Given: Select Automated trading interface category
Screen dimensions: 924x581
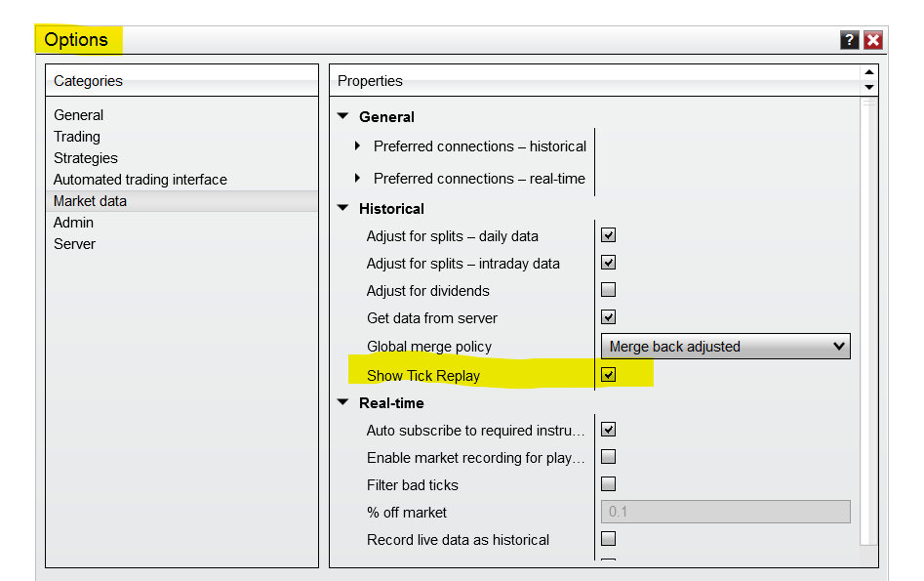Looking at the screenshot, I should [x=140, y=180].
